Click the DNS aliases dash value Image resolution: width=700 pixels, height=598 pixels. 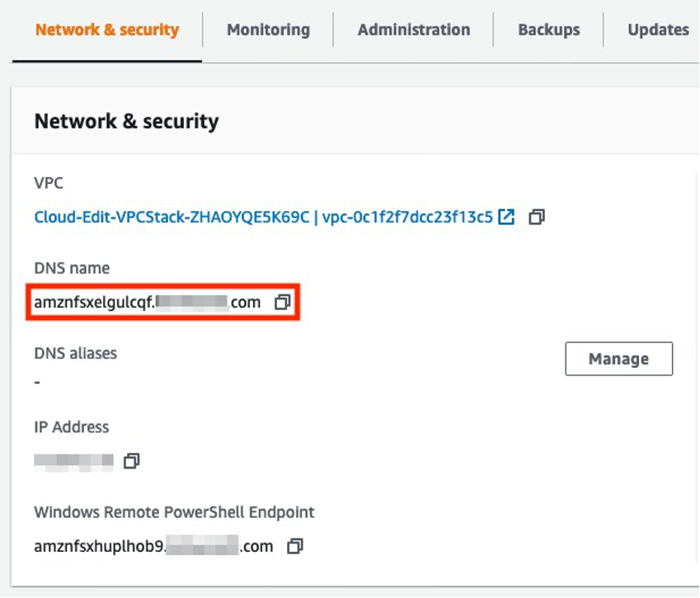[35, 383]
